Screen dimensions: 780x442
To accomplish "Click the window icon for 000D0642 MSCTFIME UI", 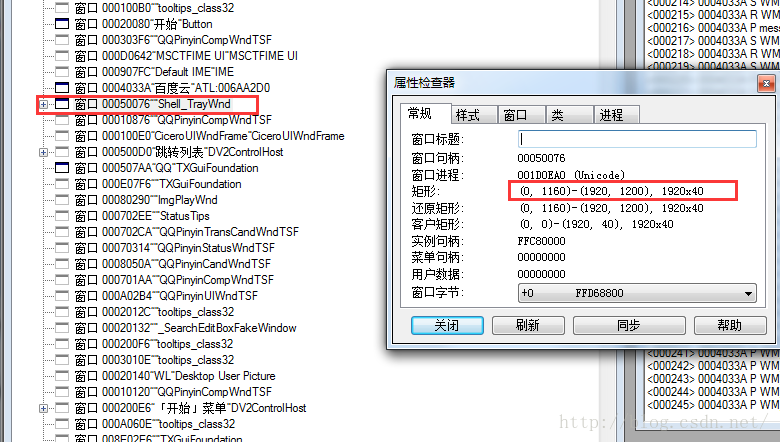I will (62, 56).
